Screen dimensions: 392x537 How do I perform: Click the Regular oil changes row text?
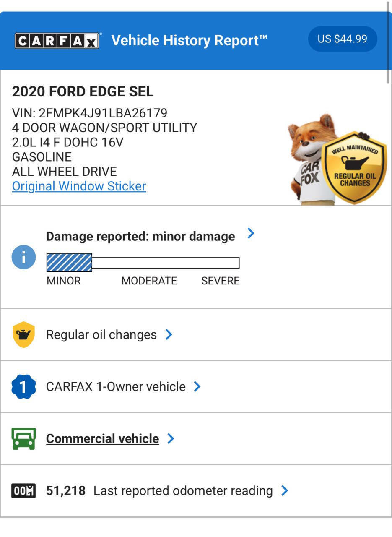(101, 334)
